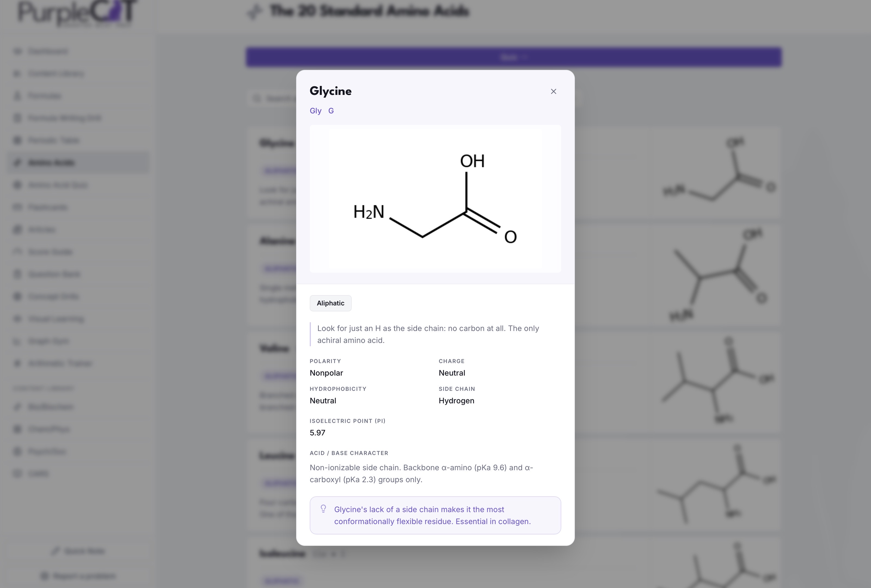Click the 'POLARITY' label
The image size is (871, 588).
coord(325,361)
